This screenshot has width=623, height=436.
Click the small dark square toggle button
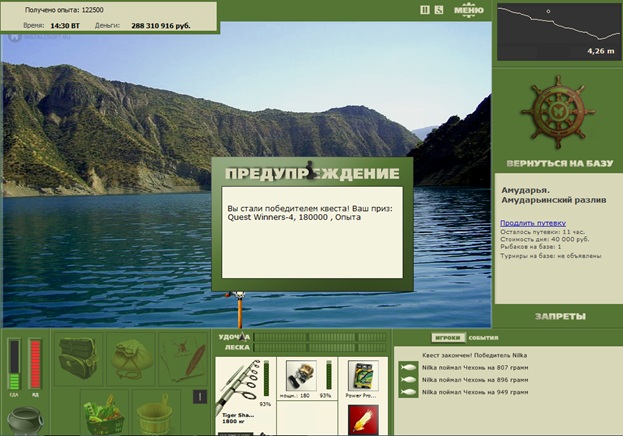tap(200, 397)
